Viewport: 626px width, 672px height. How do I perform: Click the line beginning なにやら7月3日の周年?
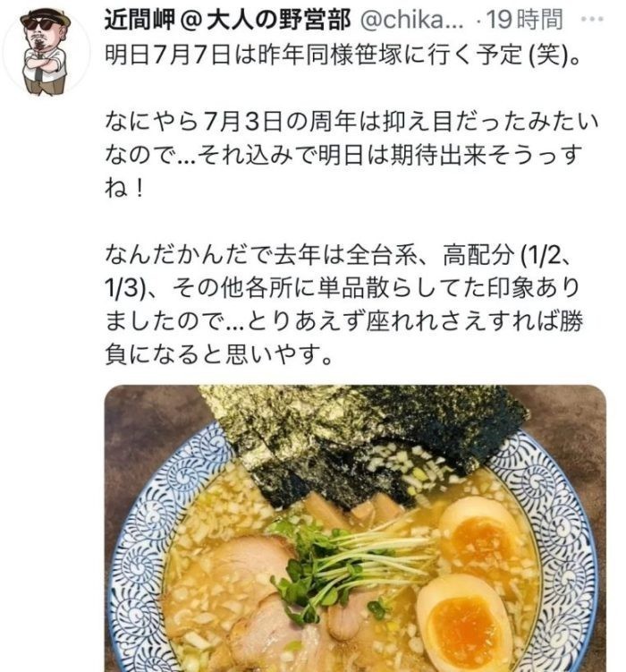[x=351, y=123]
